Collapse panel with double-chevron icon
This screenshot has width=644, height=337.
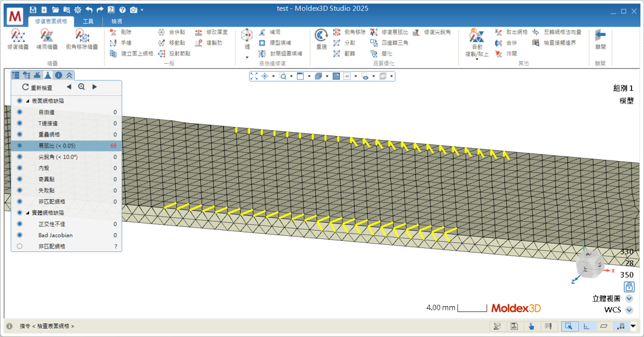tap(70, 75)
